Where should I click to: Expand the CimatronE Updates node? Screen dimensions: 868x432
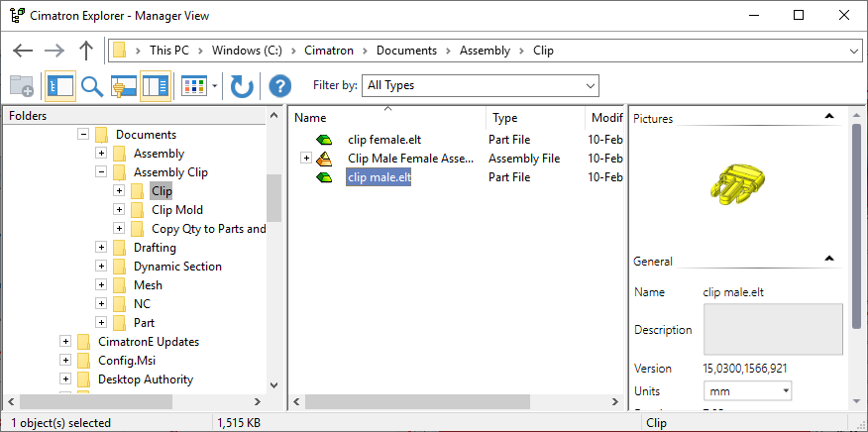65,342
